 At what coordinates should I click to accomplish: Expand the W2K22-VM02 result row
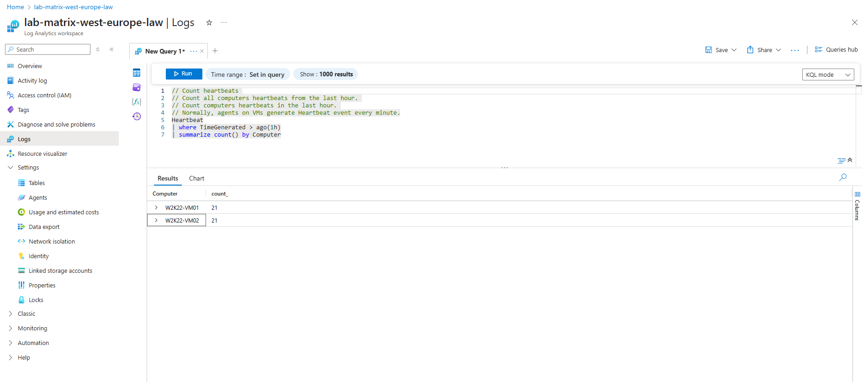click(x=156, y=220)
